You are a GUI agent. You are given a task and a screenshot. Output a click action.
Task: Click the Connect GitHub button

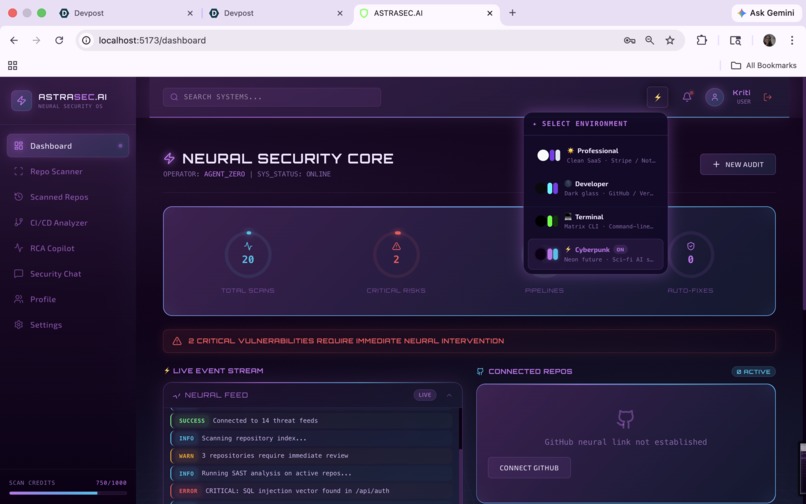529,468
